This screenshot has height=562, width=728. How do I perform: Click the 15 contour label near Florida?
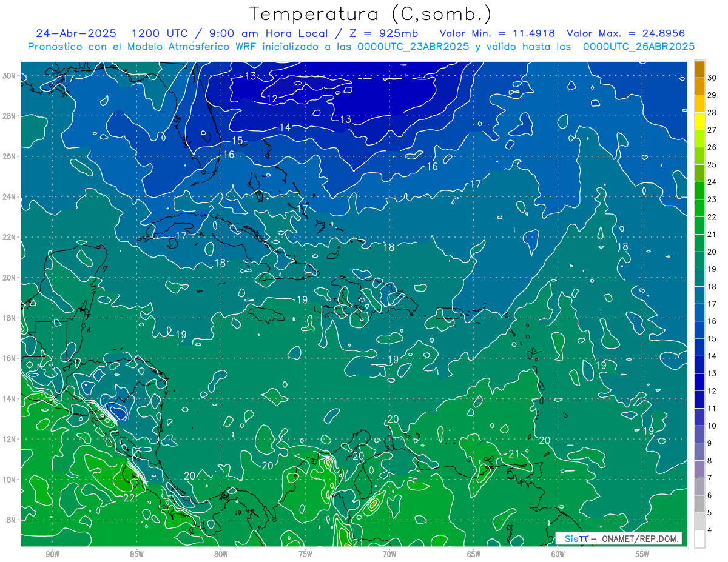pos(237,141)
